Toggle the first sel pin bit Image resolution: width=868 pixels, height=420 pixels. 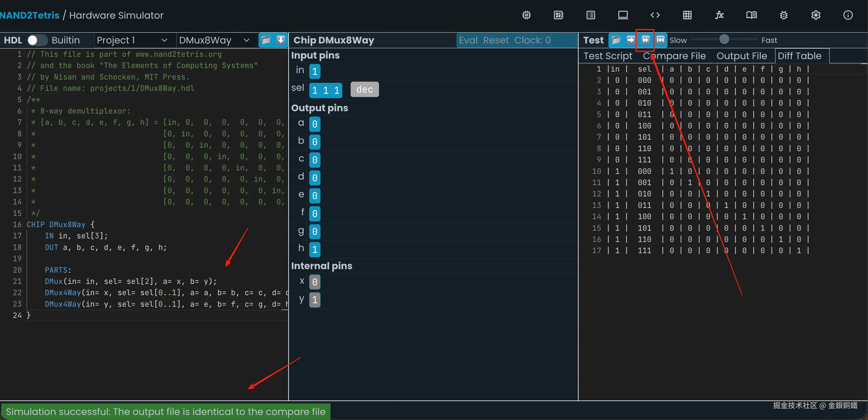(x=315, y=90)
